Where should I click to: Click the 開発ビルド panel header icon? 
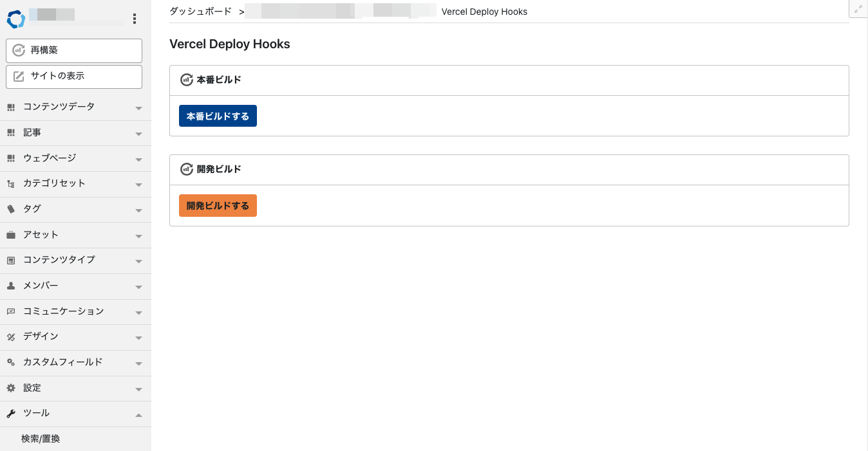(x=187, y=169)
